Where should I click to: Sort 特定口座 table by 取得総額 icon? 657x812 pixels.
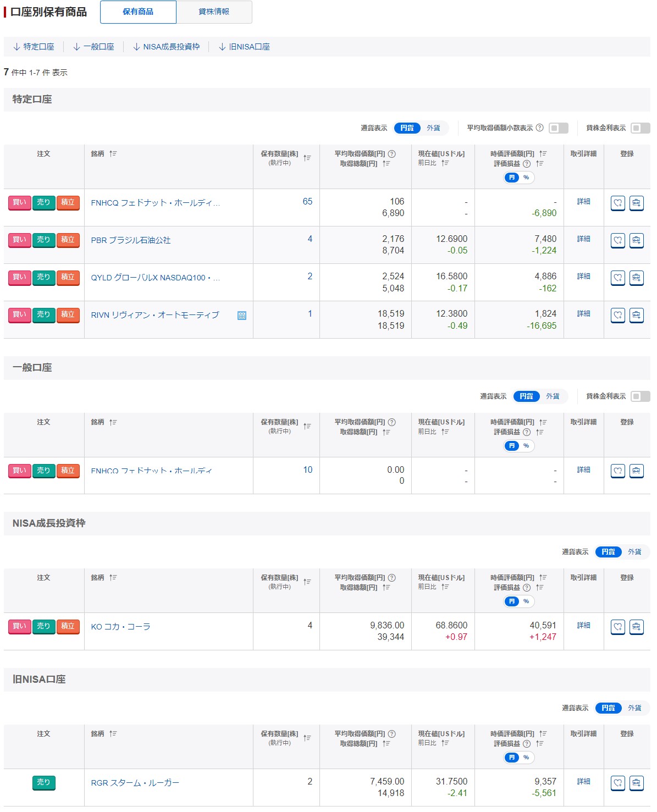pyautogui.click(x=386, y=164)
